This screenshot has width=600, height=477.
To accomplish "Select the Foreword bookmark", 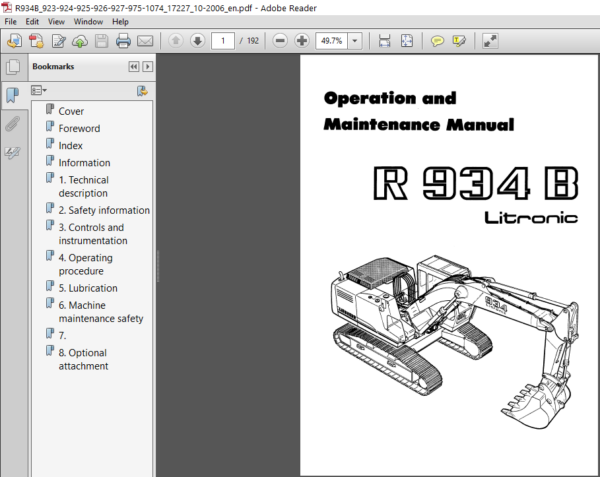I will point(79,129).
